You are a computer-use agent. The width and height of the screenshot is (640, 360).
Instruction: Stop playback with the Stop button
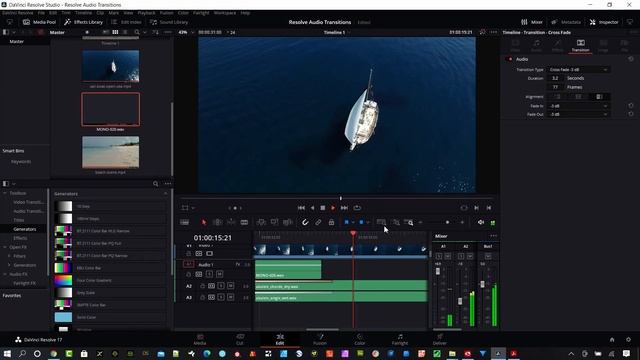coord(322,208)
